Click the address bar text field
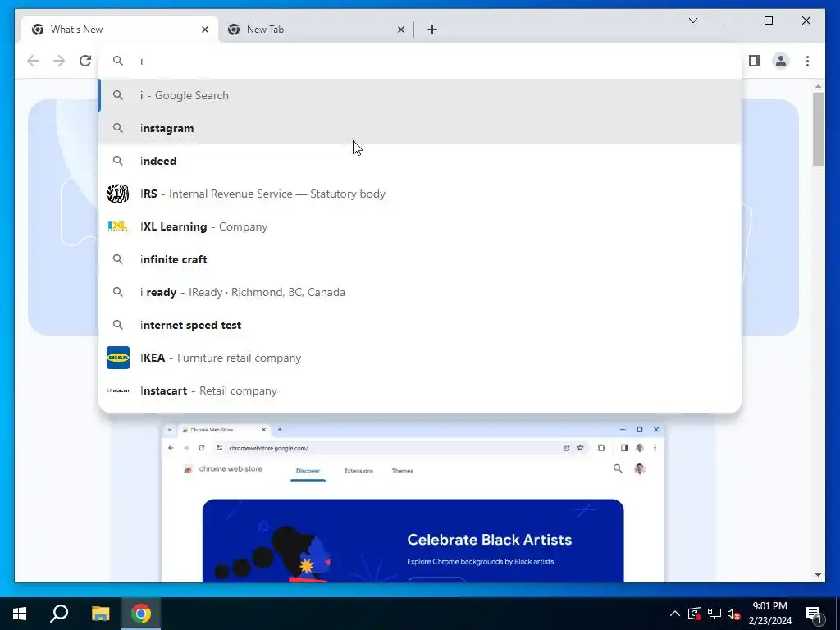This screenshot has height=630, width=840. [x=420, y=61]
